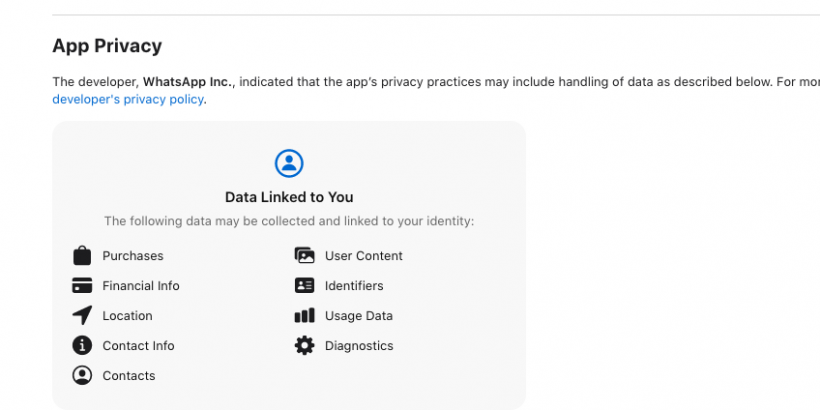Image resolution: width=820 pixels, height=410 pixels.
Task: Click the Contact Info circle icon
Action: (82, 346)
